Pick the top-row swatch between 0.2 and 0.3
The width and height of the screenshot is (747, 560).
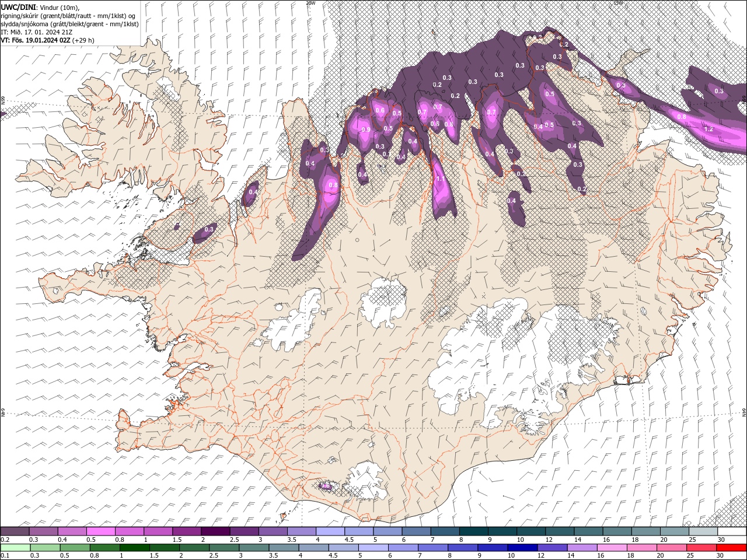pos(15,531)
